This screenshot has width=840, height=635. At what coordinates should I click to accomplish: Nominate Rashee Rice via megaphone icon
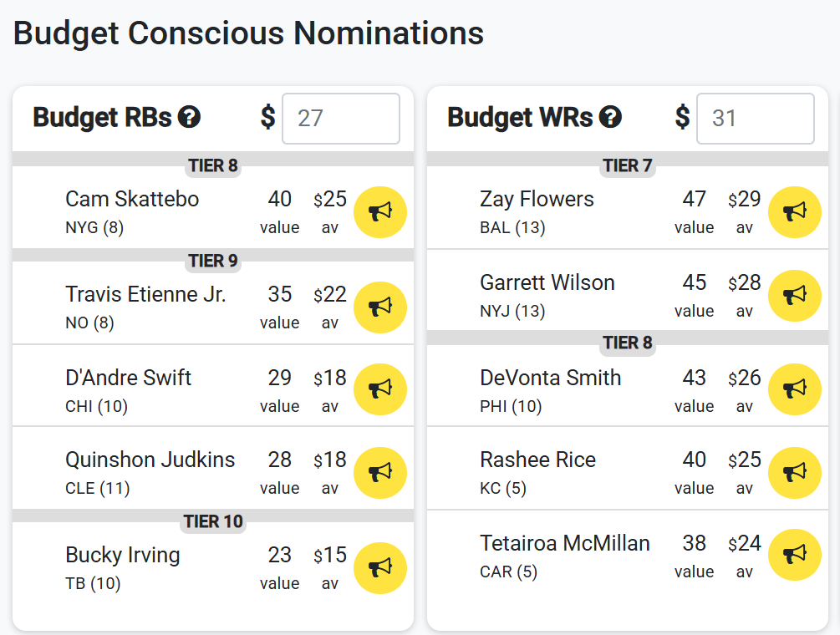pos(795,473)
